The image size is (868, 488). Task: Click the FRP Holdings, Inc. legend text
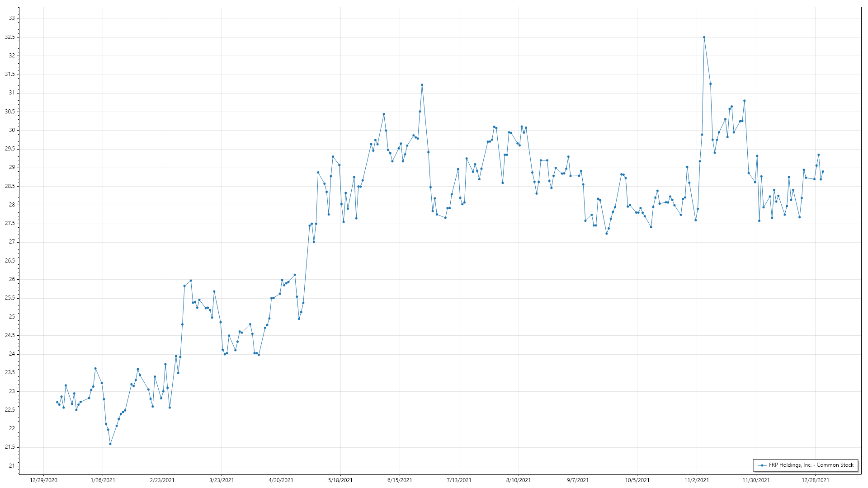811,465
